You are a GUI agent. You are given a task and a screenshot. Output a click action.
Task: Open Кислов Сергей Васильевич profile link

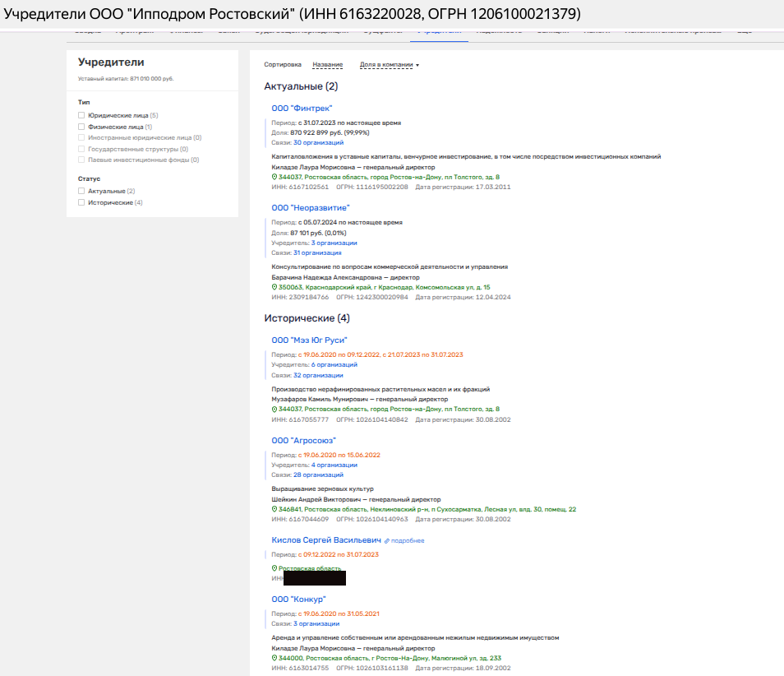pos(326,540)
